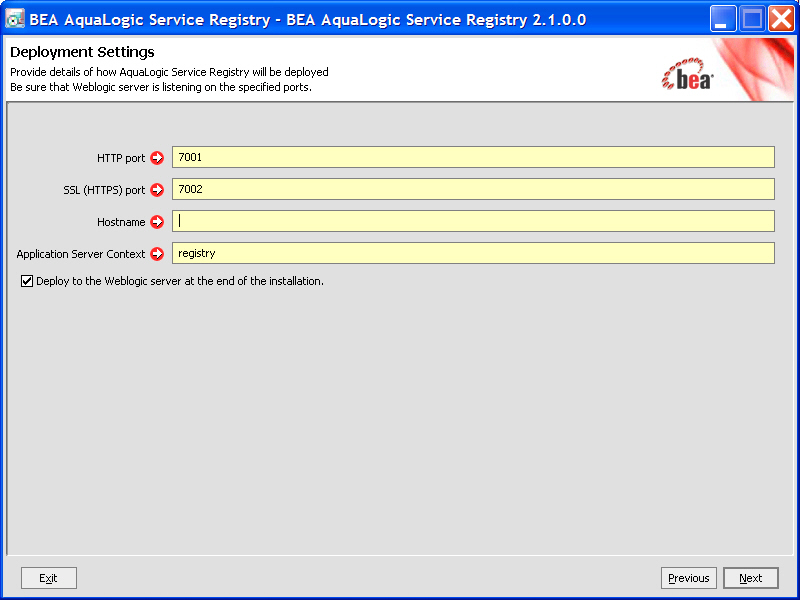
Task: Click the BEA logo in the header
Action: 687,74
